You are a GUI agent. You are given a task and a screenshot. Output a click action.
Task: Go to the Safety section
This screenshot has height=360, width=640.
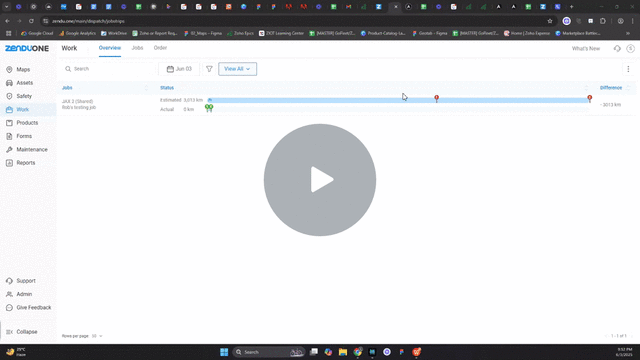pyautogui.click(x=24, y=96)
